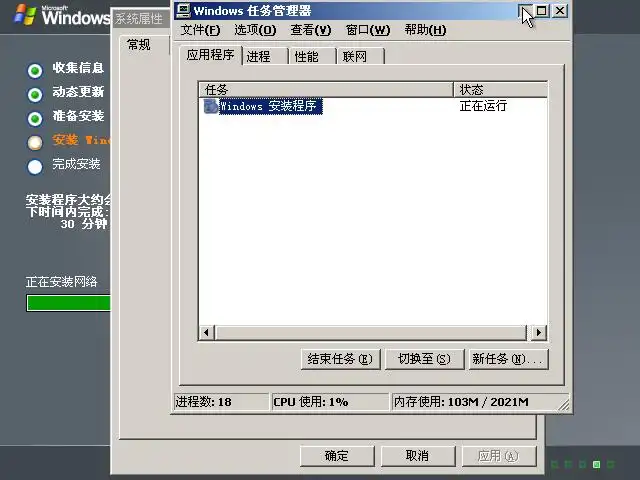Image resolution: width=640 pixels, height=480 pixels.
Task: Click the 切换至(S) button
Action: [424, 359]
